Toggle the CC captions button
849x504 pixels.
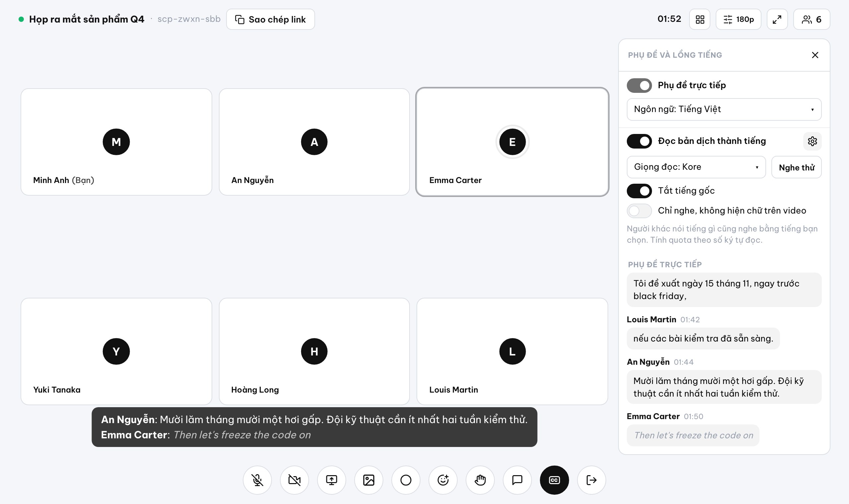pyautogui.click(x=554, y=480)
